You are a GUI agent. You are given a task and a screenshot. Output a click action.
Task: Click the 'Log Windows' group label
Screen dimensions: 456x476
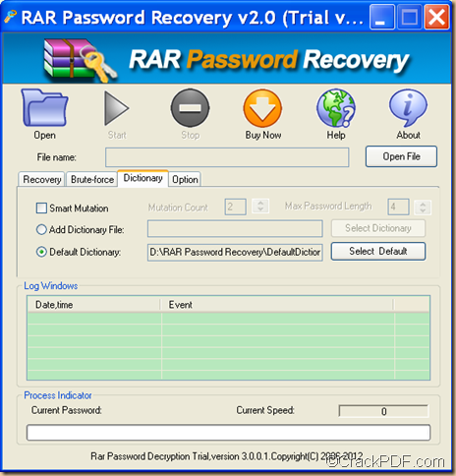51,286
